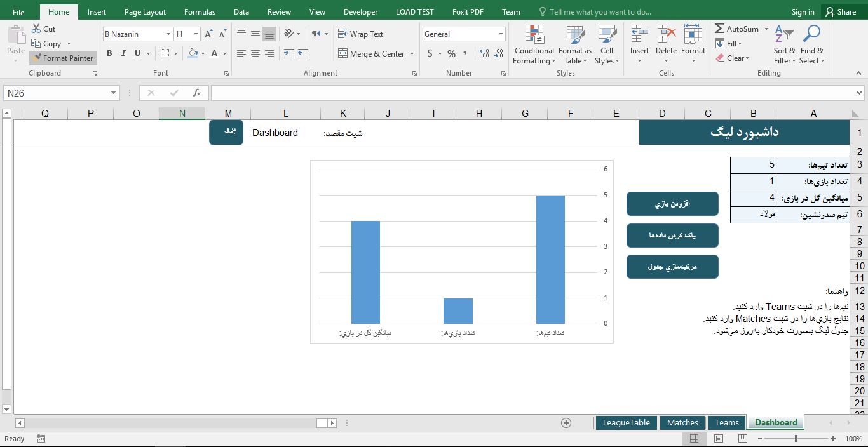868x447 pixels.
Task: Expand the Name Box dropdown arrow
Action: 114,93
